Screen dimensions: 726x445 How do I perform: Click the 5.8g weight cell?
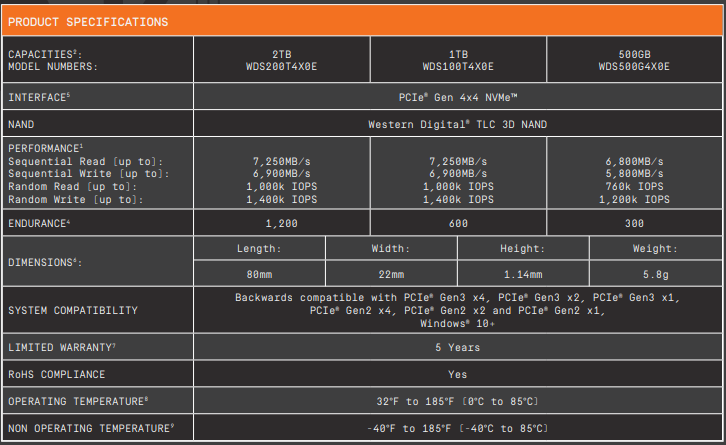655,274
